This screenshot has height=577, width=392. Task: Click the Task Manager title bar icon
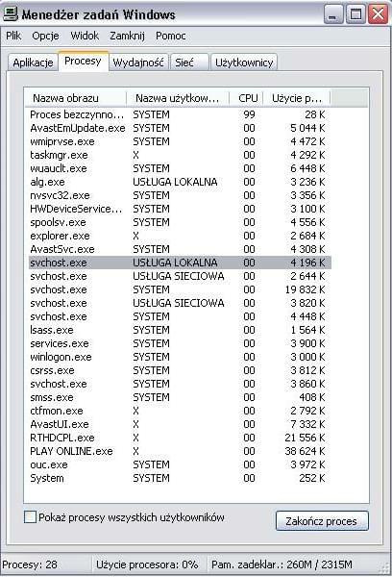[11, 13]
